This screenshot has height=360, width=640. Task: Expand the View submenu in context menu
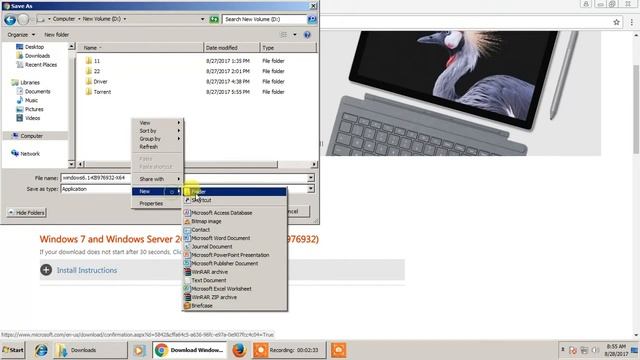click(157, 123)
